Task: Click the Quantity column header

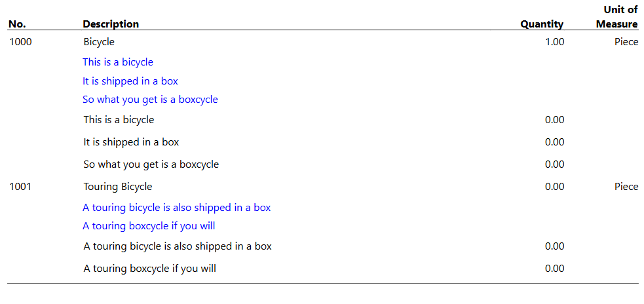Action: coord(542,24)
